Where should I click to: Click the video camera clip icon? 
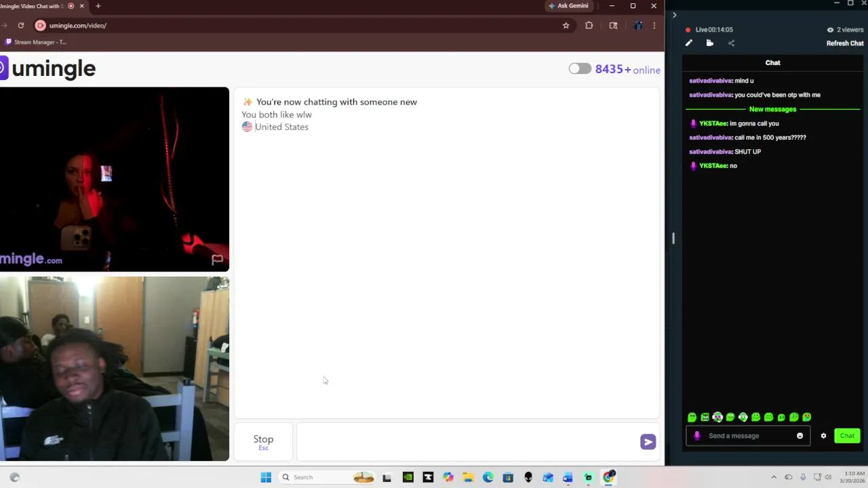tap(709, 43)
